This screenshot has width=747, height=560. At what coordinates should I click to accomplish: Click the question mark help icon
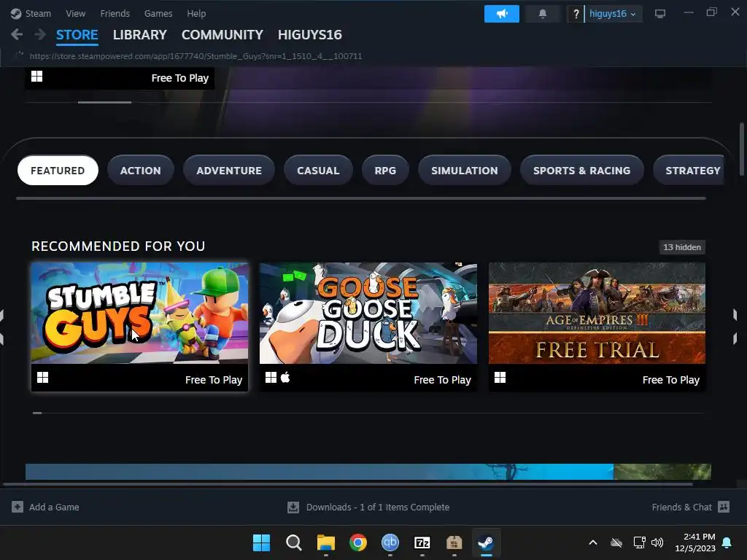576,14
